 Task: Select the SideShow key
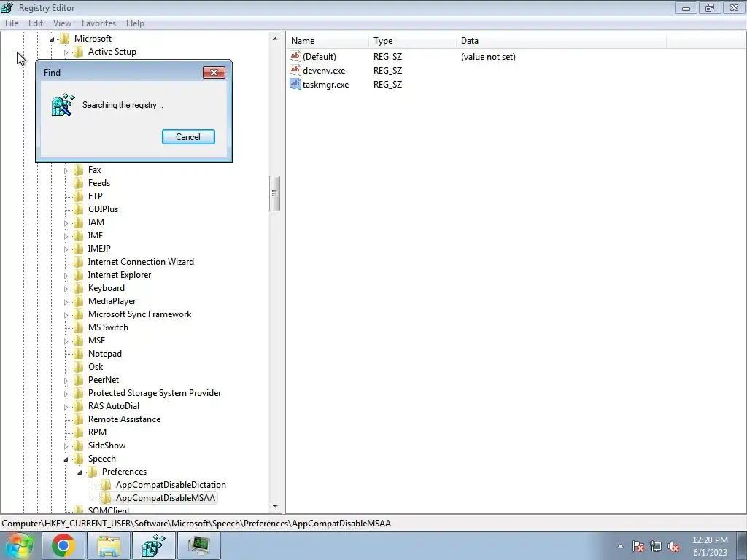point(107,446)
